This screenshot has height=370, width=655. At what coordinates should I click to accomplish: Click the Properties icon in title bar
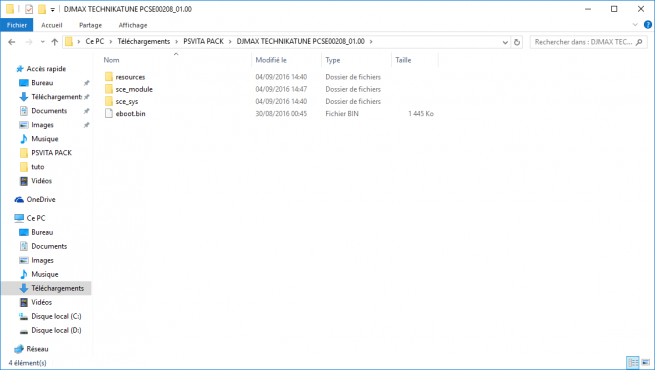coord(29,9)
